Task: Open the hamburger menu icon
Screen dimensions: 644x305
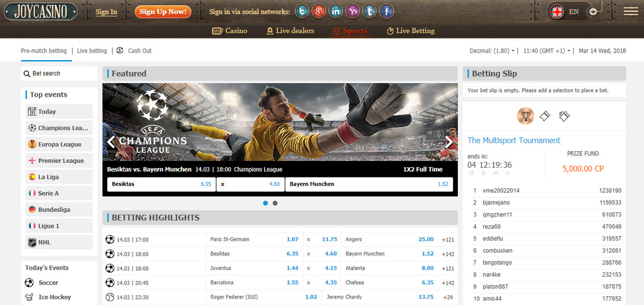Action: coord(631,11)
